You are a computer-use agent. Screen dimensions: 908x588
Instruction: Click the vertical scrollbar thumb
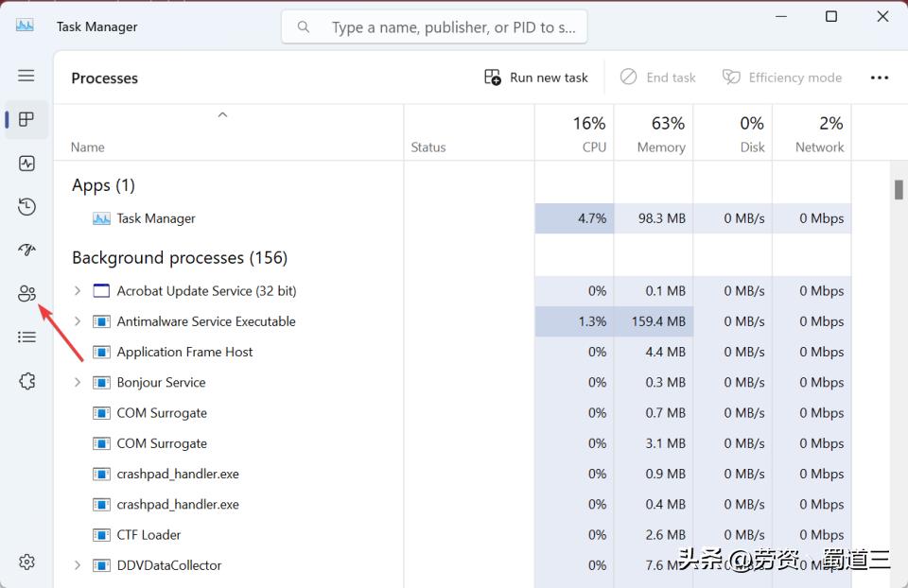[x=897, y=189]
